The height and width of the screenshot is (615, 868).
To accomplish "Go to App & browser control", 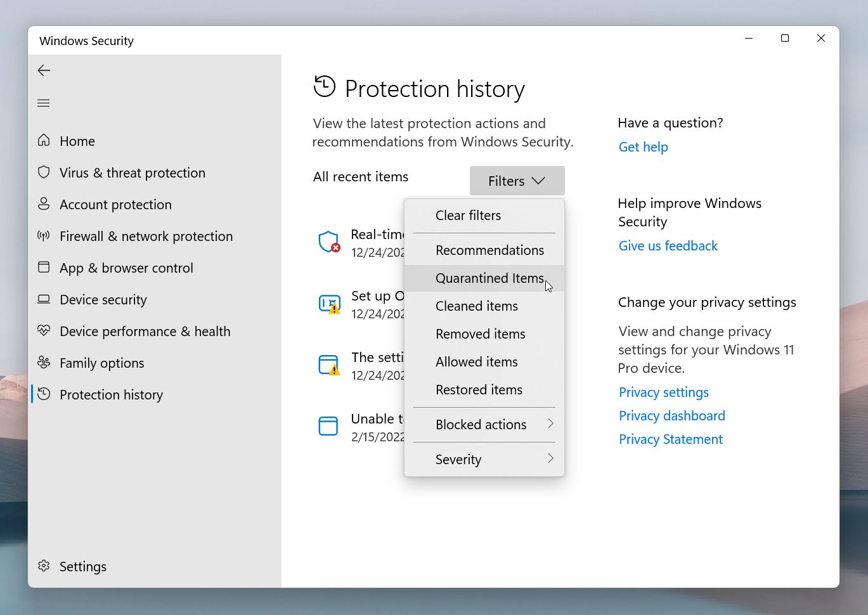I will [126, 268].
